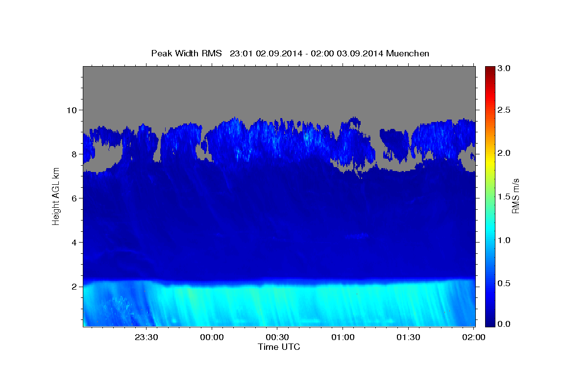Viewport: 588px width, 392px height.
Task: Click the dark blue mid-level region near 5 km
Action: pos(279,220)
